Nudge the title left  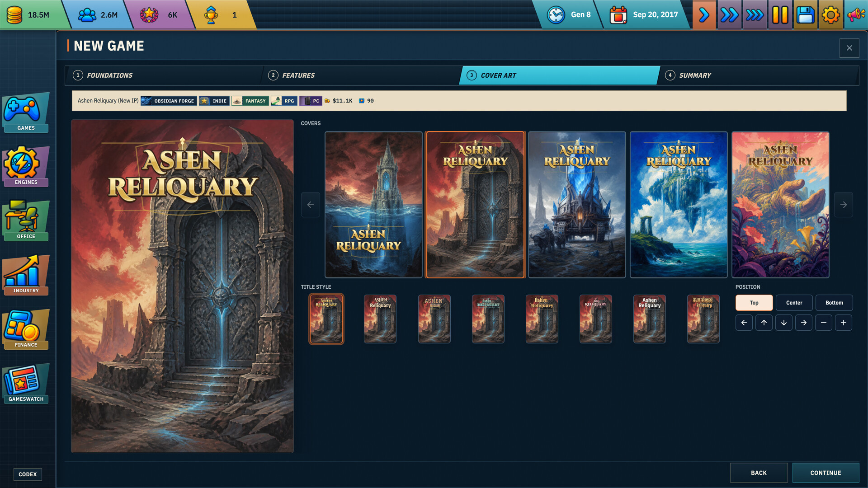tap(744, 323)
